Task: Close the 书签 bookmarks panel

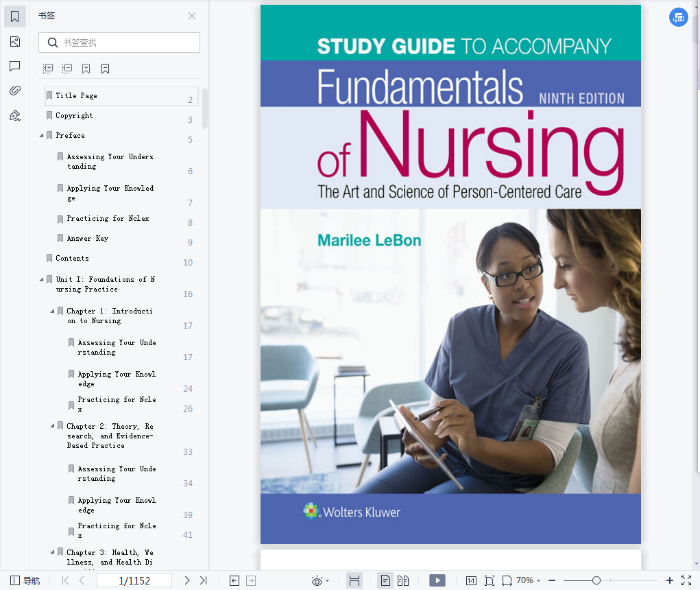Action: [192, 16]
